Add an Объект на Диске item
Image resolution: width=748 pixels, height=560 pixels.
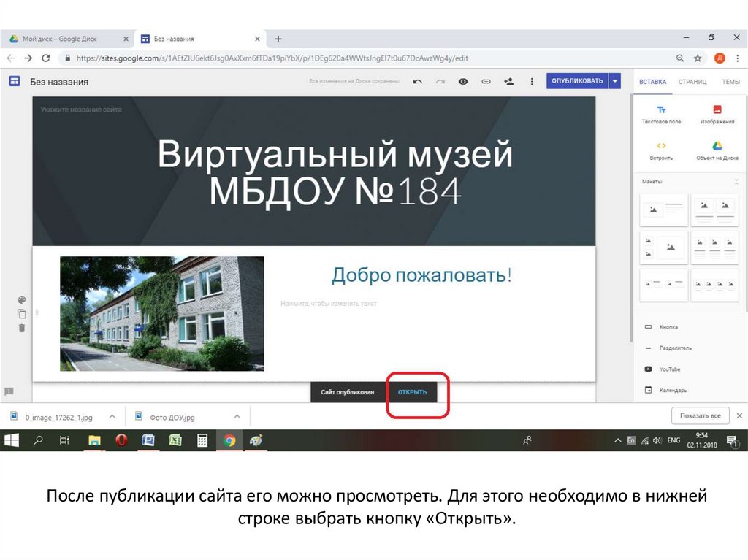point(717,150)
